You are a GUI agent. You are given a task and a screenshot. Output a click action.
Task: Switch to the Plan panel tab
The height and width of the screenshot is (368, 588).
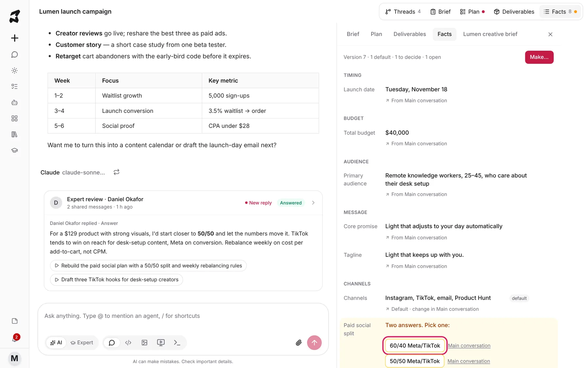[376, 34]
